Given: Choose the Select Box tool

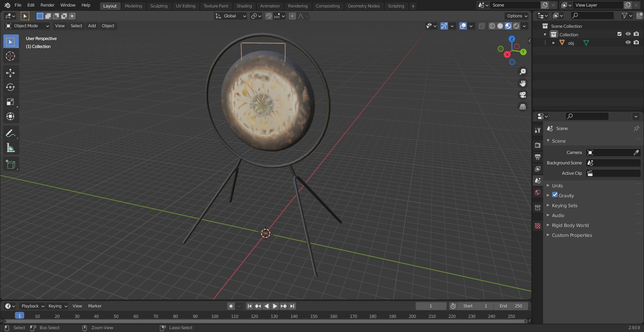Looking at the screenshot, I should [x=10, y=41].
